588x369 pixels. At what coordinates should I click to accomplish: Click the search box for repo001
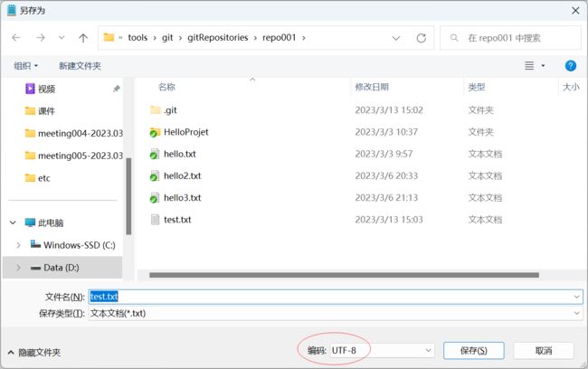(x=511, y=38)
